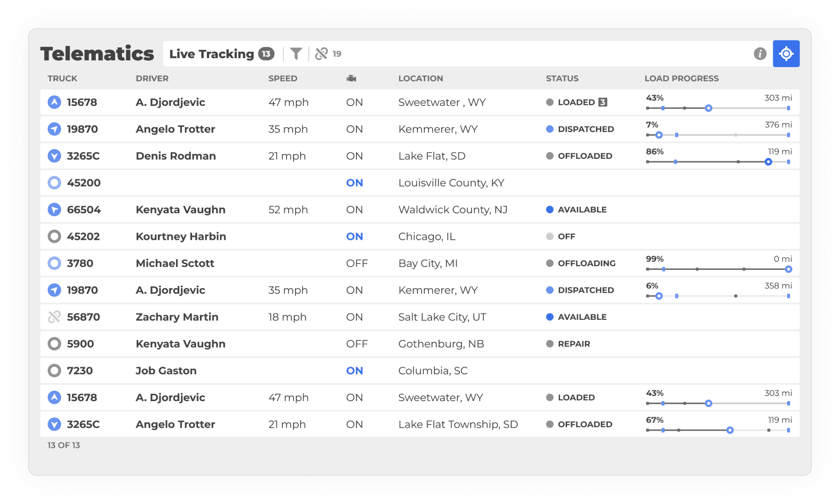Click the unlinked icon for truck 56870
This screenshot has height=504, width=840.
[54, 317]
